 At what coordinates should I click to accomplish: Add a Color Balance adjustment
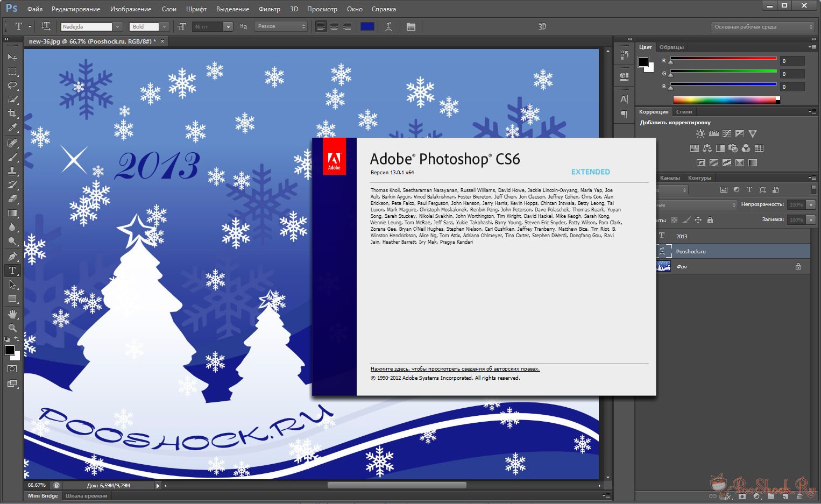[707, 148]
